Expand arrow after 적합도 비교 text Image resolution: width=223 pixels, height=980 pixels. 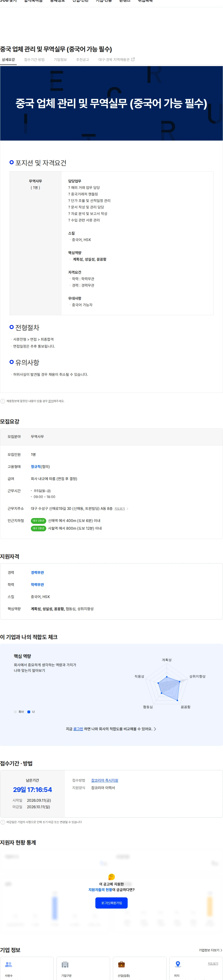[155, 729]
